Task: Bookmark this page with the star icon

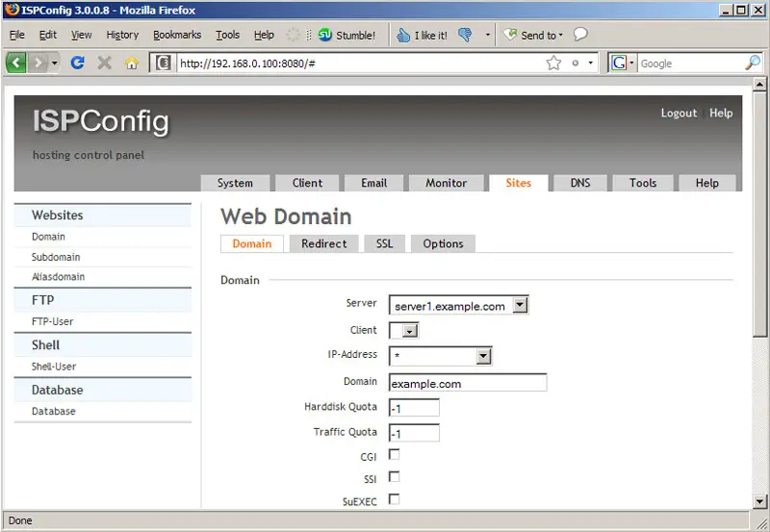Action: point(553,63)
